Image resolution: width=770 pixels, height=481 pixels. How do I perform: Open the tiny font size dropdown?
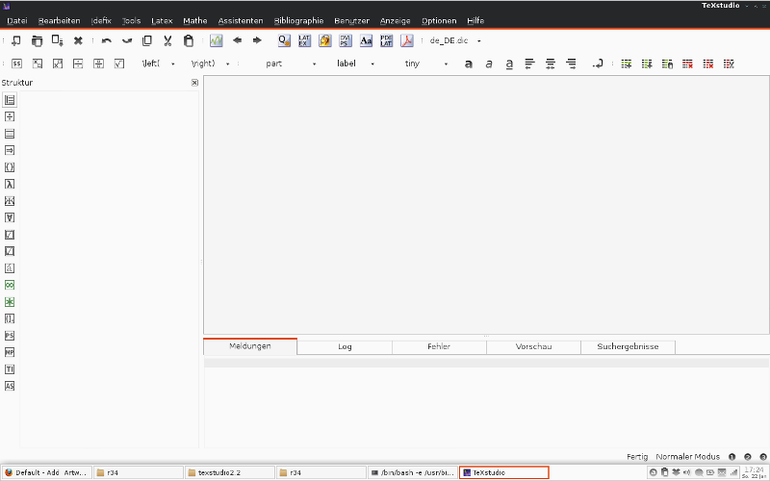(425, 64)
